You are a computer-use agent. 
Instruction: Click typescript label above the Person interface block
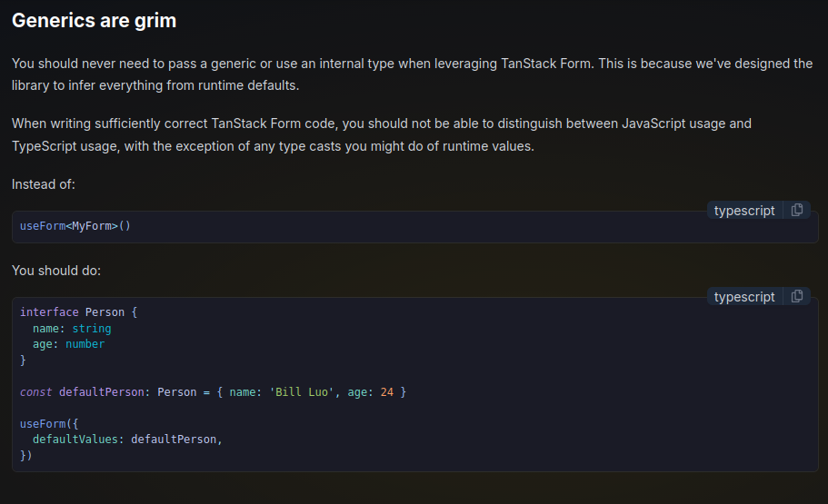[x=744, y=297]
